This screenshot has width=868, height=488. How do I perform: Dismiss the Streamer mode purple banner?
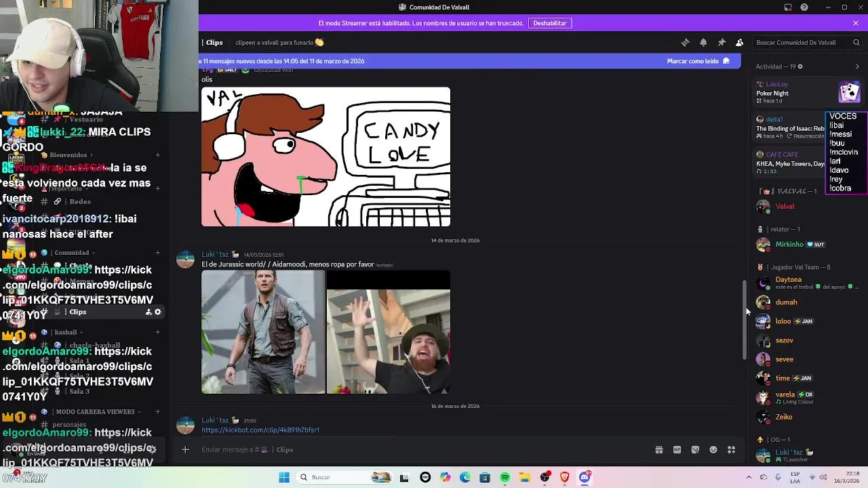coord(856,23)
